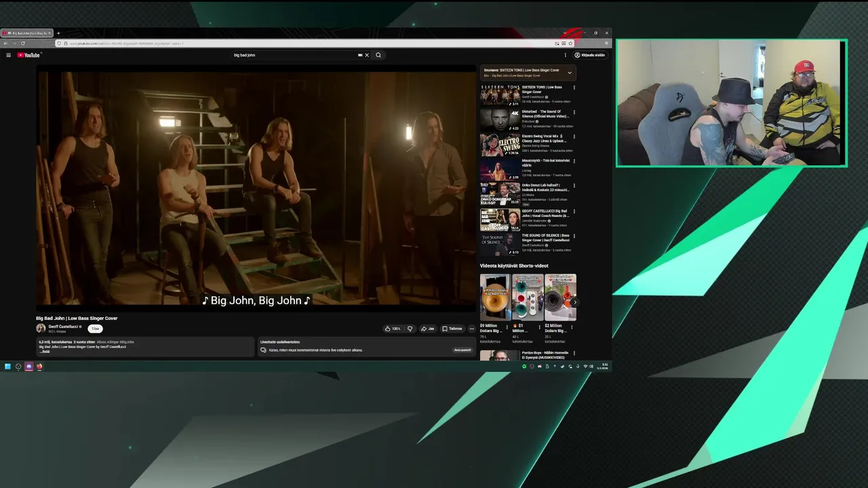Open the YouTube hamburger guide menu
This screenshot has width=868, height=488.
(x=8, y=55)
